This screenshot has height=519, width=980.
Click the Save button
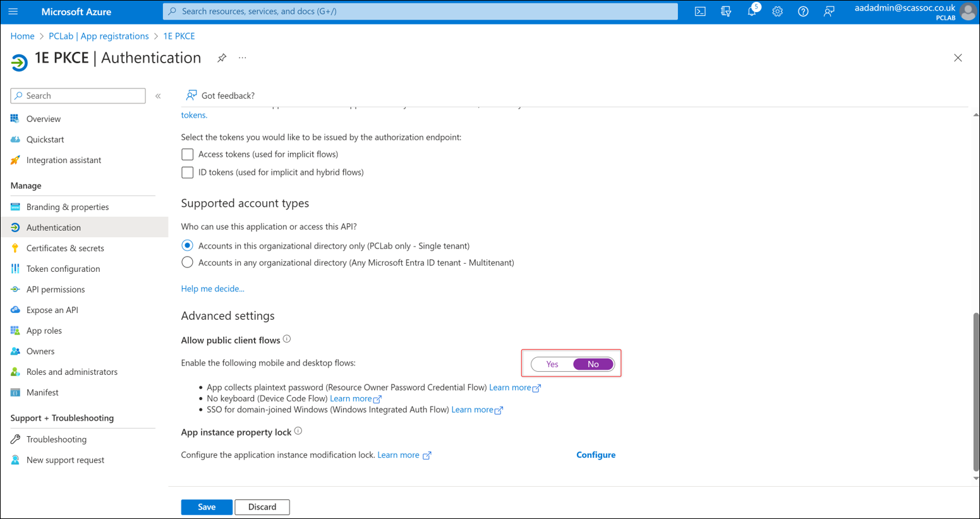click(207, 507)
